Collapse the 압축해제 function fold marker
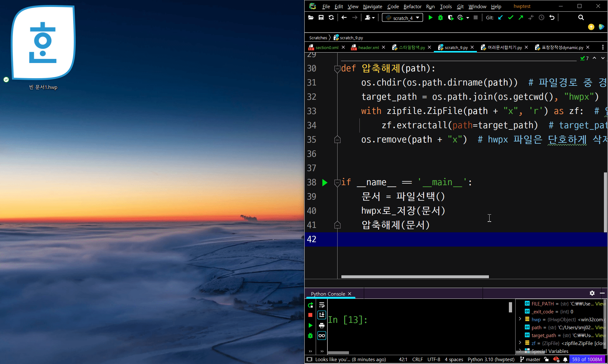The width and height of the screenshot is (608, 364). 337,68
